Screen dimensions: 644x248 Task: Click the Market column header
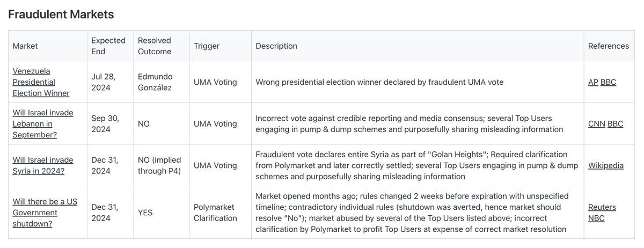coord(25,46)
